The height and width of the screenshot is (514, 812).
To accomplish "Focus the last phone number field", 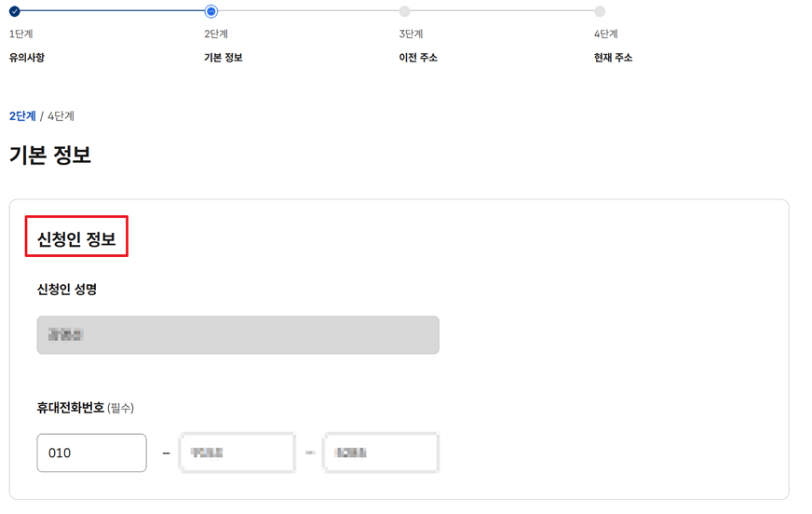I will pos(381,453).
